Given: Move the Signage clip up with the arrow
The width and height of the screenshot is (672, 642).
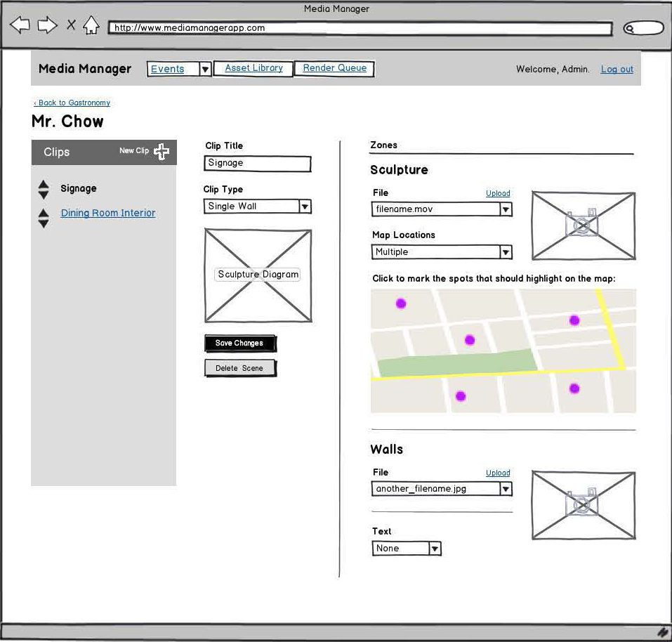Looking at the screenshot, I should click(x=44, y=184).
